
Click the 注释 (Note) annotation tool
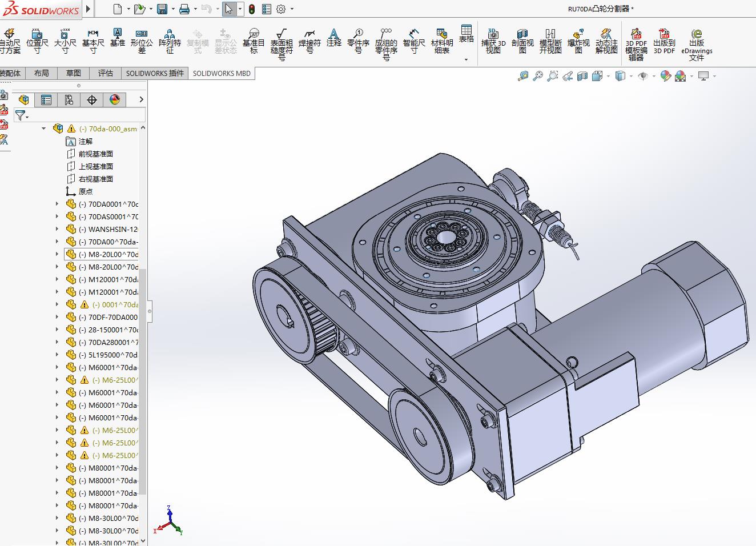click(334, 38)
